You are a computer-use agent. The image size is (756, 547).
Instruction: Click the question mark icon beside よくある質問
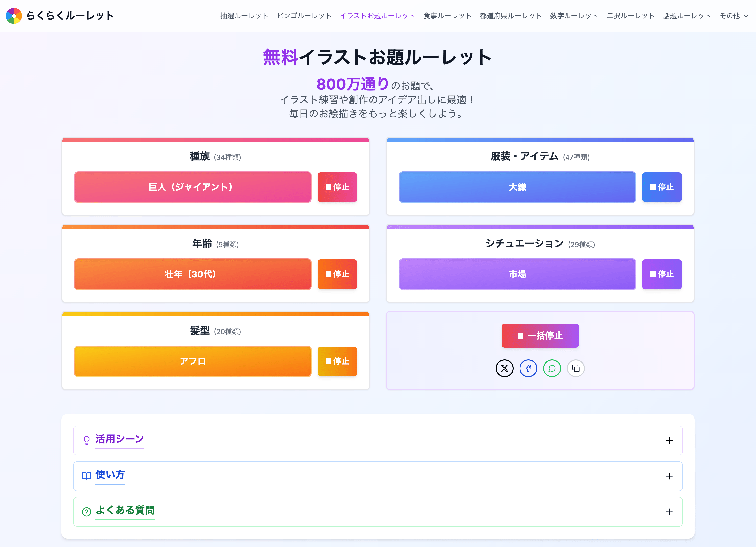tap(86, 512)
